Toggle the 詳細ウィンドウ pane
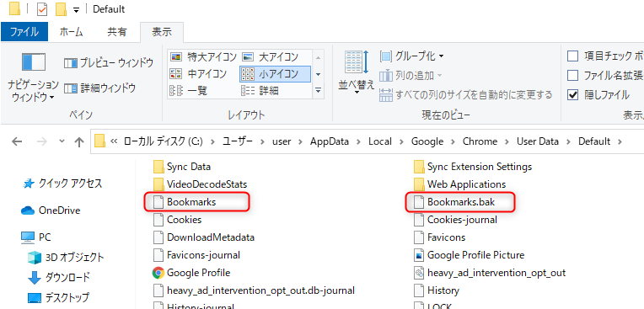644x309 pixels. pyautogui.click(x=99, y=88)
